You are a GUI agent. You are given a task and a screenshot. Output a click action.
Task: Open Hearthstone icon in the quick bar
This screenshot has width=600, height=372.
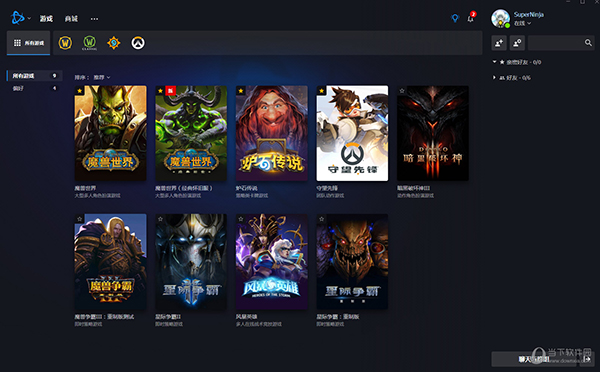[x=114, y=43]
